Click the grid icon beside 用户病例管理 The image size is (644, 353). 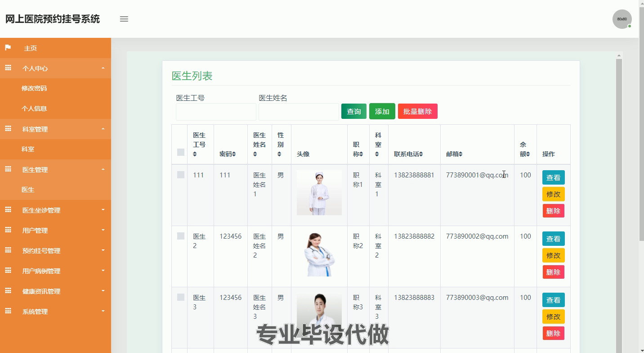8,271
